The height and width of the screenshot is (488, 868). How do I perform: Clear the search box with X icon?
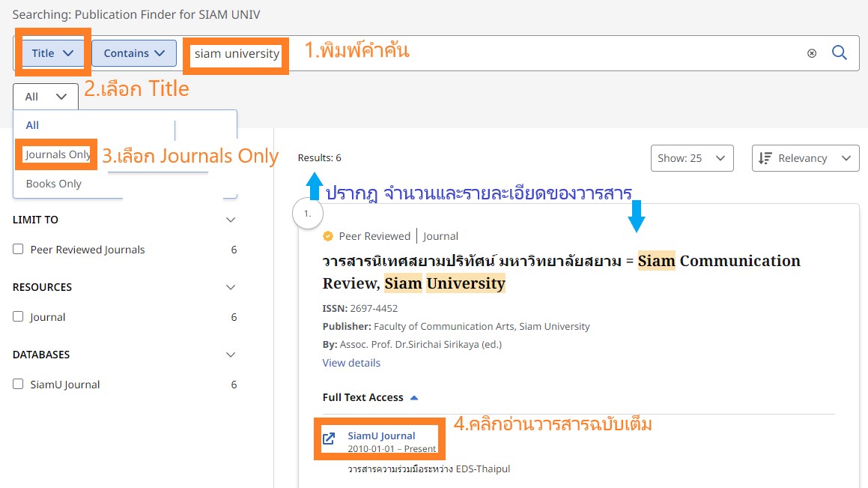[x=812, y=53]
